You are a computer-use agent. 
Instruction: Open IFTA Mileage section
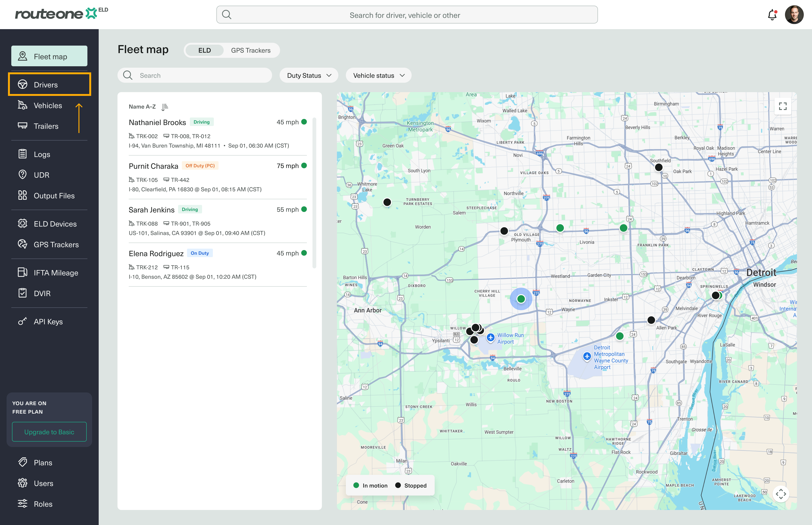click(49, 273)
